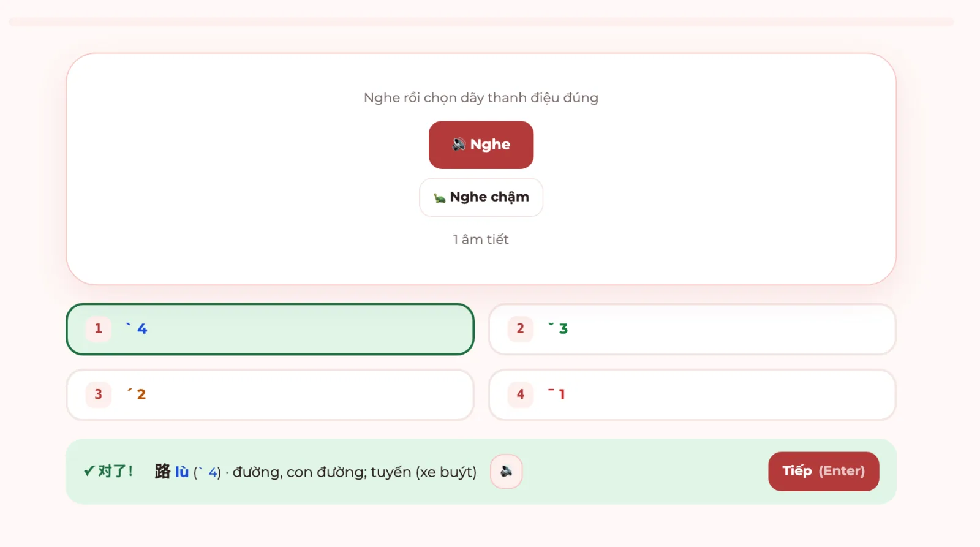Play slow audio with Nghe chậm

481,197
